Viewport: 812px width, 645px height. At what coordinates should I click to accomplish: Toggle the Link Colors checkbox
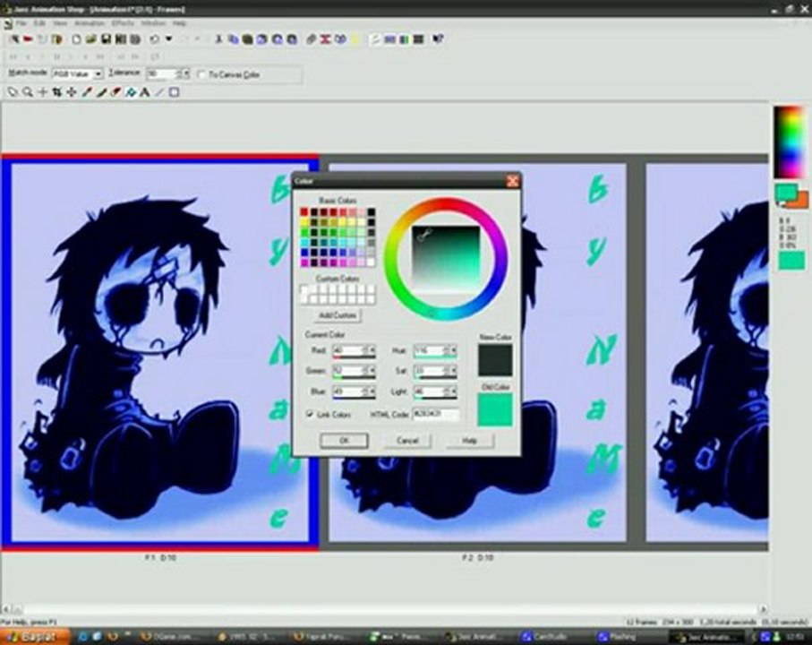pyautogui.click(x=310, y=414)
